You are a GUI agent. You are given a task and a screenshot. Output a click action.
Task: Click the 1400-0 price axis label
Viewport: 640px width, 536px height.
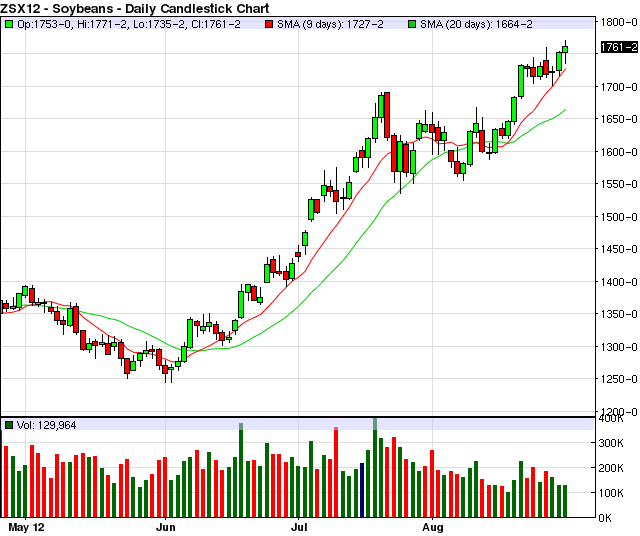click(619, 282)
